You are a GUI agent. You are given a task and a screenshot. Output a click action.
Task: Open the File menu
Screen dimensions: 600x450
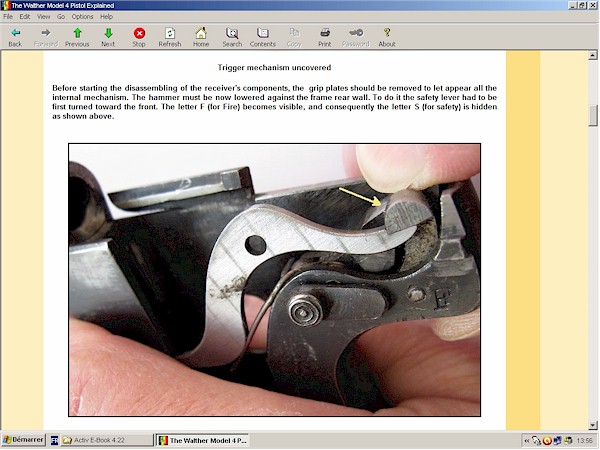8,16
